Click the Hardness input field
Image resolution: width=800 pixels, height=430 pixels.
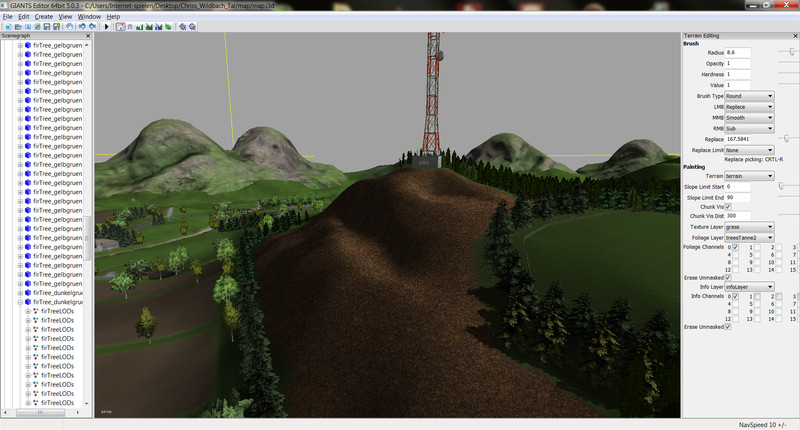tap(737, 74)
